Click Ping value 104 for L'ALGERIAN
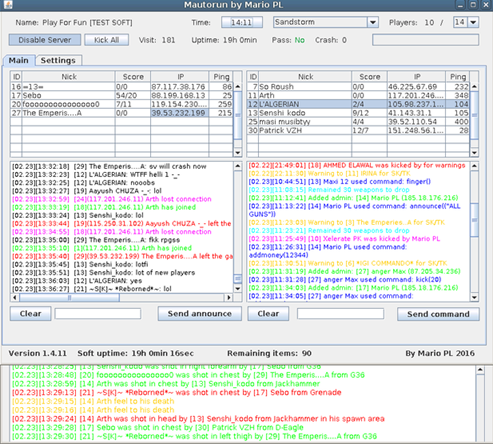 click(x=457, y=104)
